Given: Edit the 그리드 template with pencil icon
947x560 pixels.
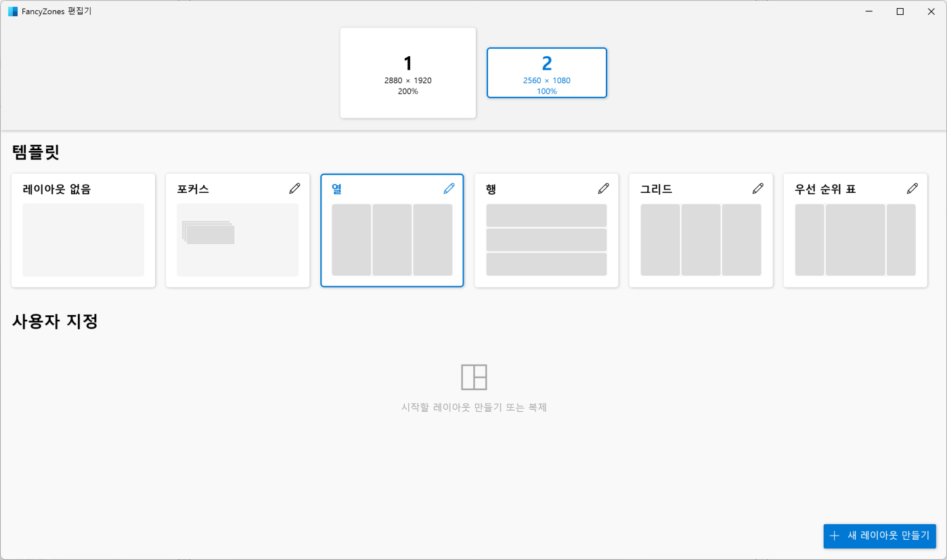Looking at the screenshot, I should pyautogui.click(x=757, y=189).
